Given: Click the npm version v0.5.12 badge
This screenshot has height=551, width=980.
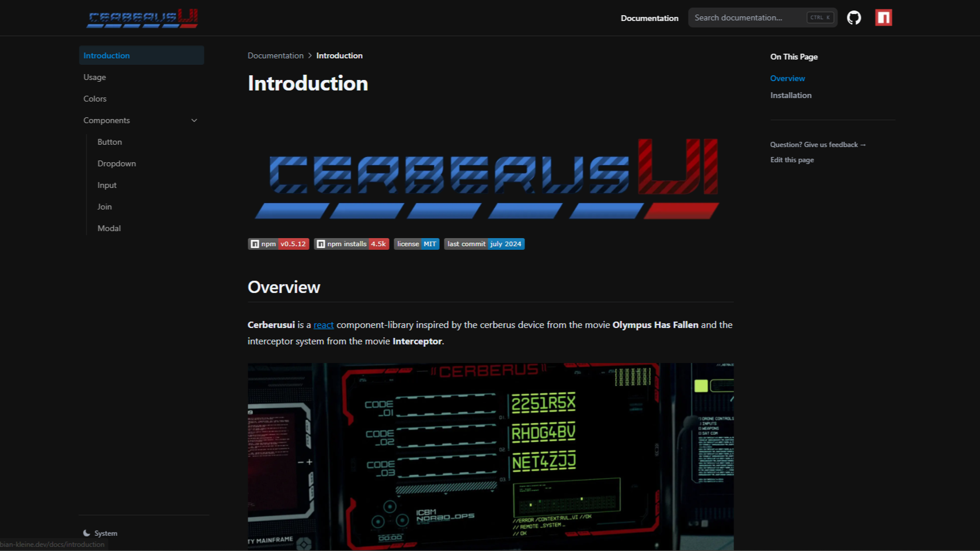Looking at the screenshot, I should [x=279, y=244].
